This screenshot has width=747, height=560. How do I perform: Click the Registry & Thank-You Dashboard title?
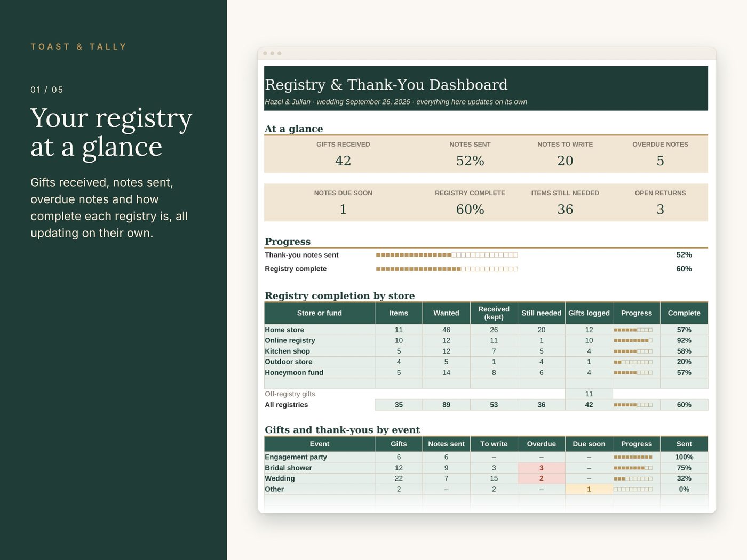pos(386,85)
